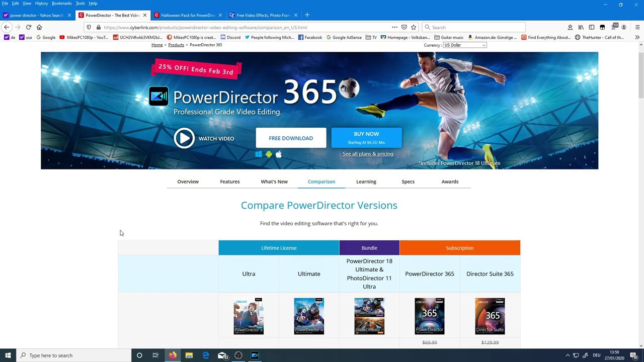Open the Downloads toolbar icon
The height and width of the screenshot is (362, 644).
point(570,27)
